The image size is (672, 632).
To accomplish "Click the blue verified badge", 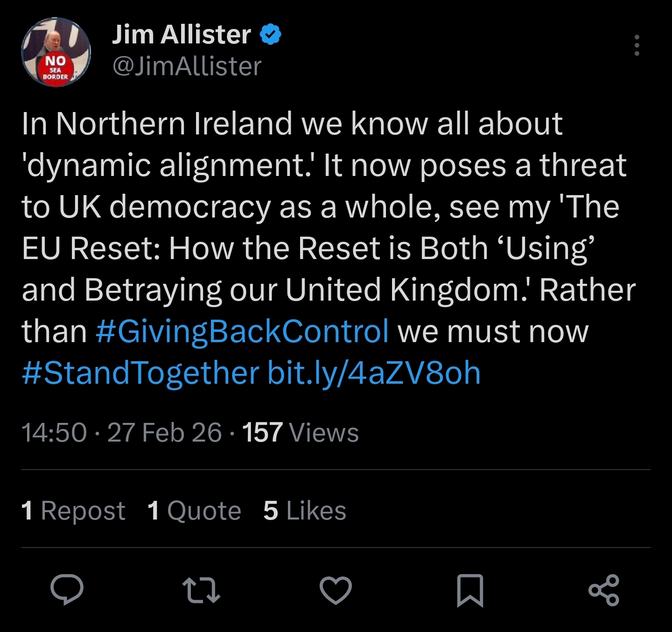I will point(270,35).
